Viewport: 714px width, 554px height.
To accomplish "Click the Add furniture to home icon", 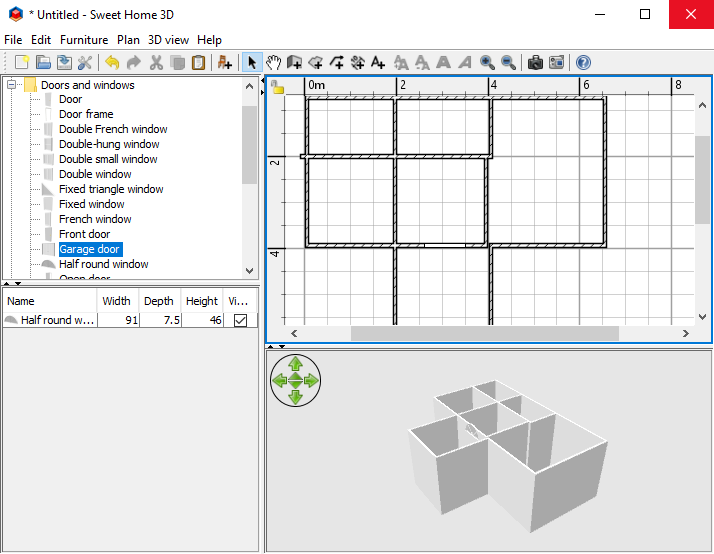I will tap(224, 62).
